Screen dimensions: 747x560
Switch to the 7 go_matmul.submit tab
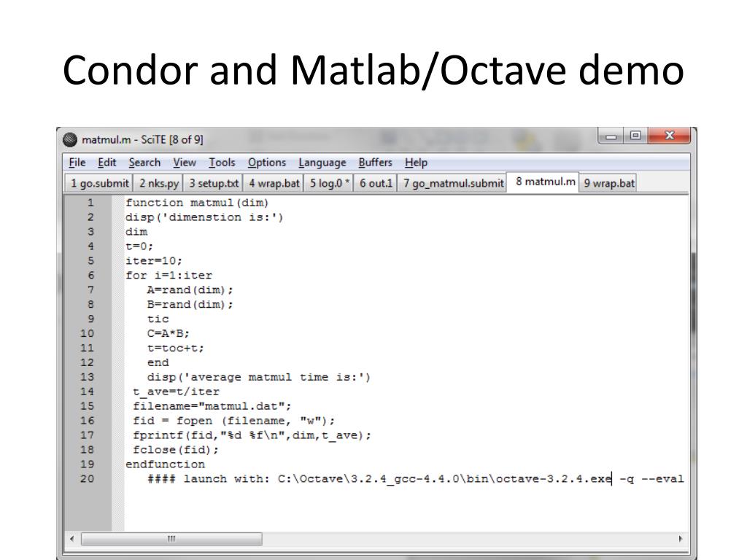click(x=453, y=183)
